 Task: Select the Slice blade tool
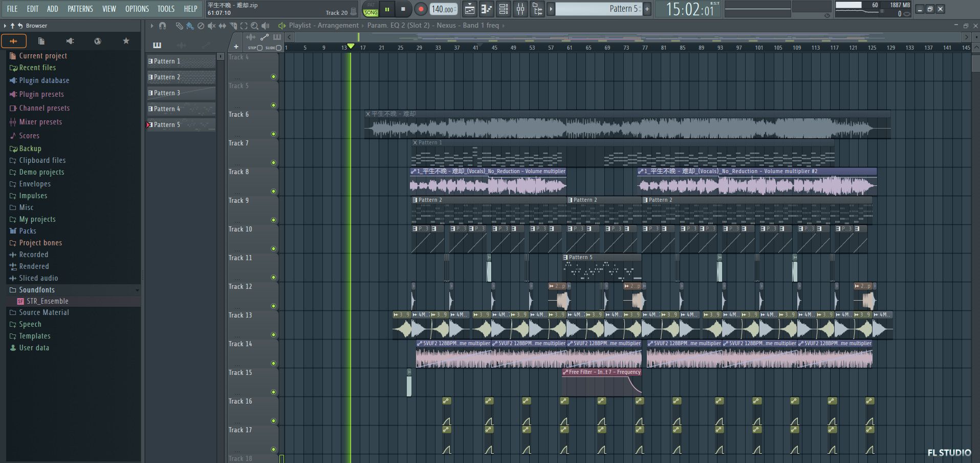[233, 26]
